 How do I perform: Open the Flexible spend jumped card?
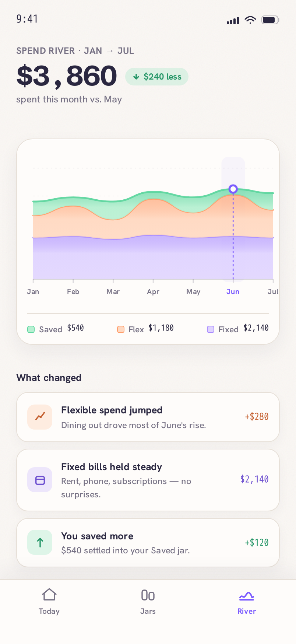(148, 417)
